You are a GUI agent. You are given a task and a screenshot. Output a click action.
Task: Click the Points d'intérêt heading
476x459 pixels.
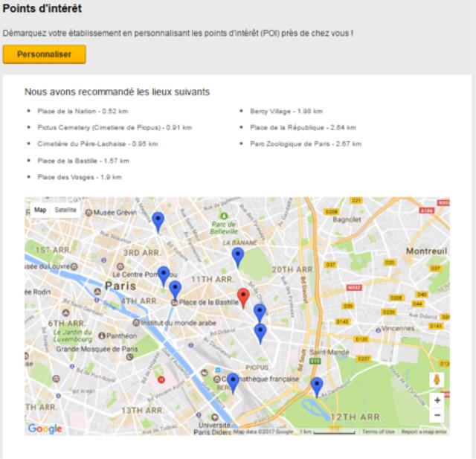coord(42,8)
